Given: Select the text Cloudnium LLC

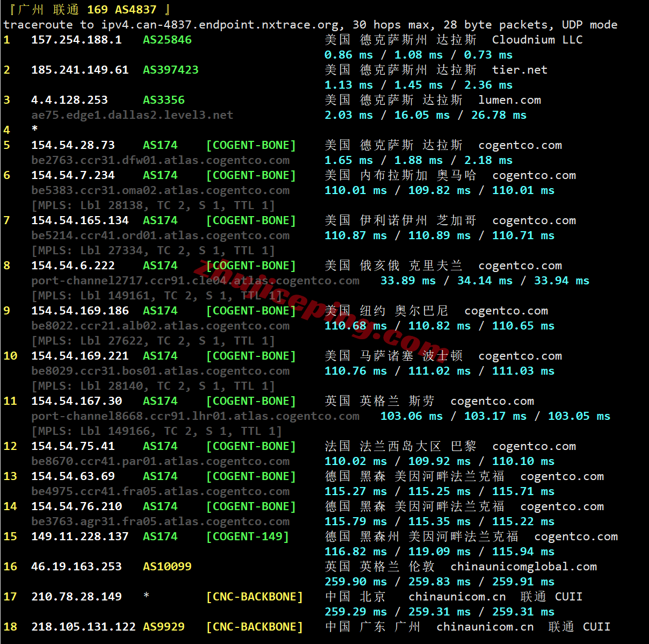Looking at the screenshot, I should tap(537, 40).
